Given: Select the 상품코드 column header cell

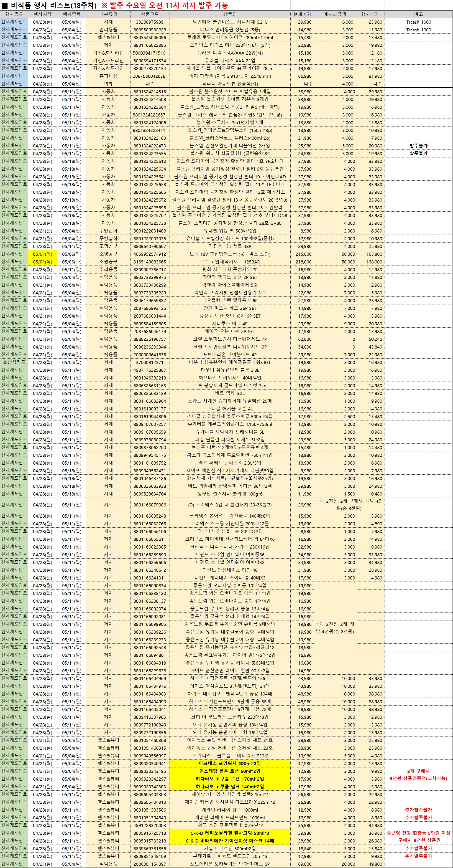Looking at the screenshot, I should point(149,14).
